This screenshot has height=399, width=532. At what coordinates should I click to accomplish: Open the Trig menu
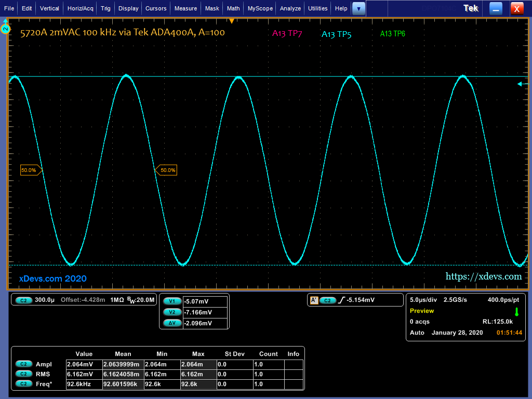(x=105, y=8)
